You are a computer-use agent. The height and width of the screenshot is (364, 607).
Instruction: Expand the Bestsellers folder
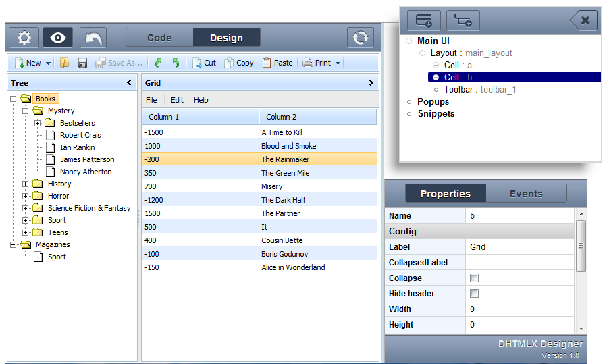coord(38,123)
